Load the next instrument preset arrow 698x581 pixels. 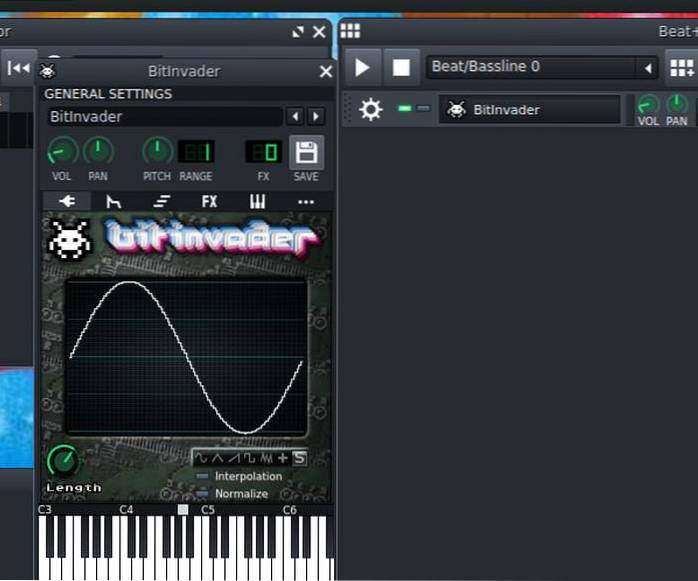315,117
